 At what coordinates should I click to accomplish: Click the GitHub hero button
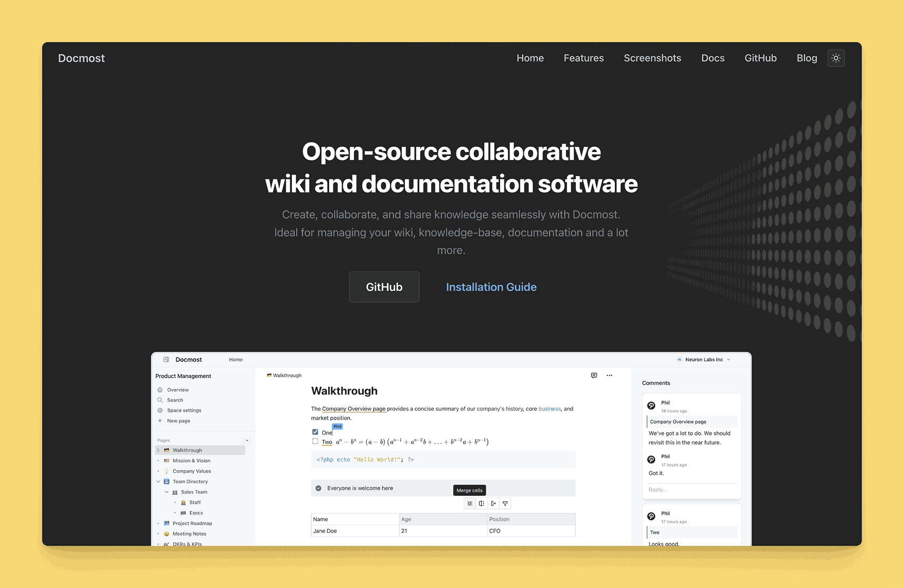pos(384,287)
